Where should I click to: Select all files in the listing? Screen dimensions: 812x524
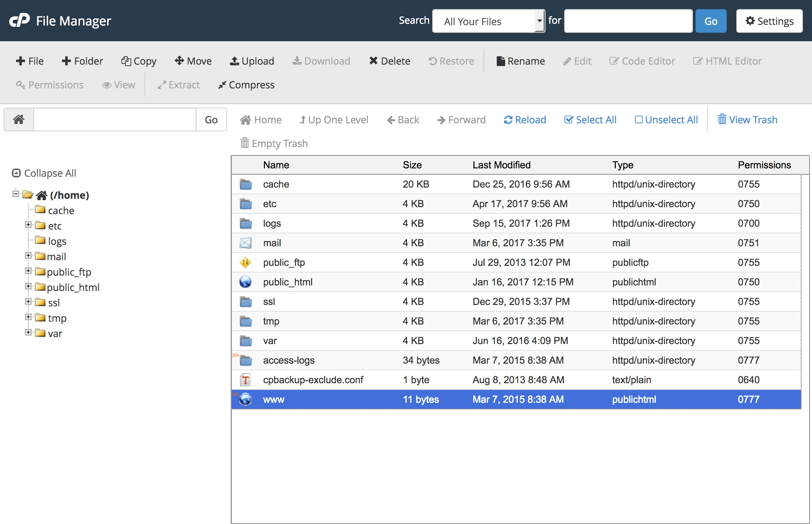[590, 119]
